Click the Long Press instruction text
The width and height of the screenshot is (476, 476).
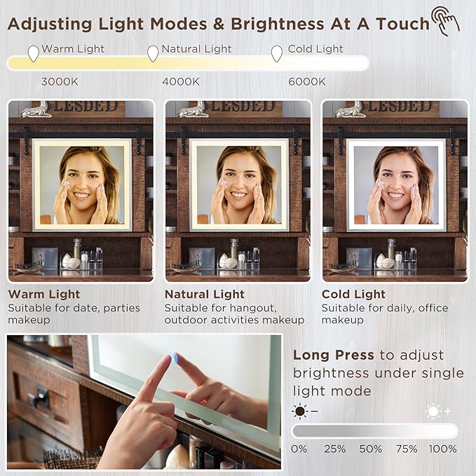click(x=379, y=373)
